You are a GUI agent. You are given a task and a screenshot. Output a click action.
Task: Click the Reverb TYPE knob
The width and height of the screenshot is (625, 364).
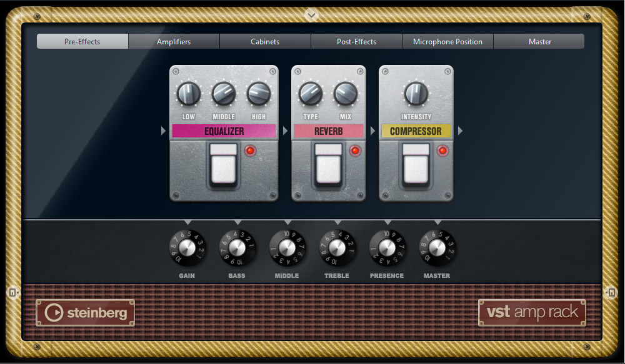[x=311, y=94]
